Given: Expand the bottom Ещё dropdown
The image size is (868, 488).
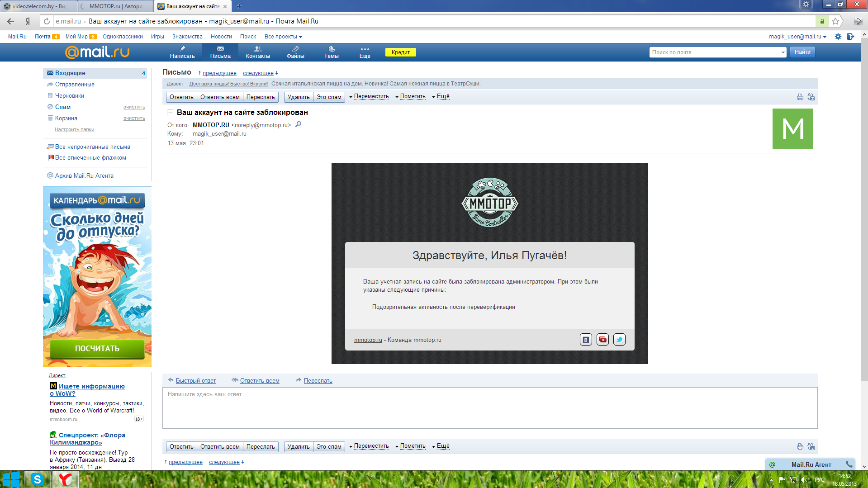Looking at the screenshot, I should (441, 446).
